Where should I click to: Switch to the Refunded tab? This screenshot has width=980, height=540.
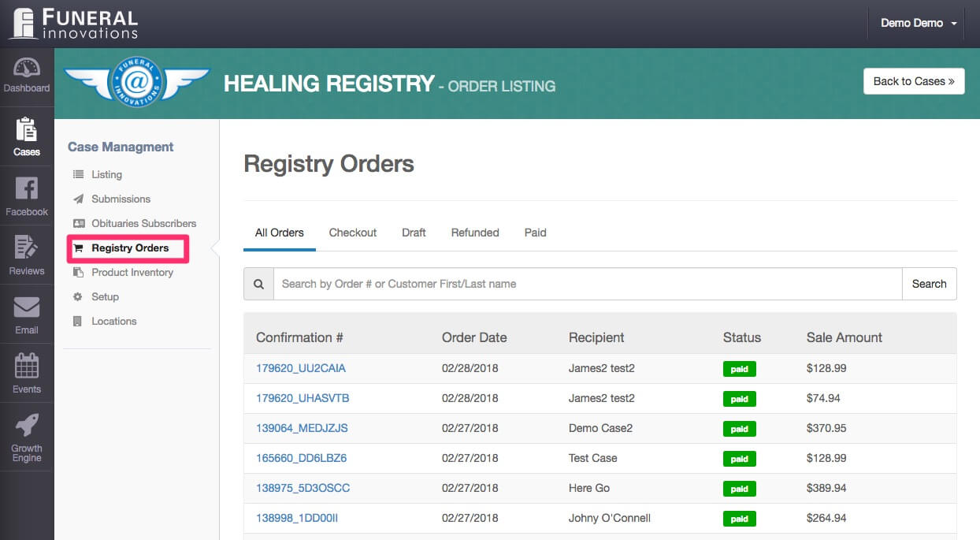pos(474,233)
